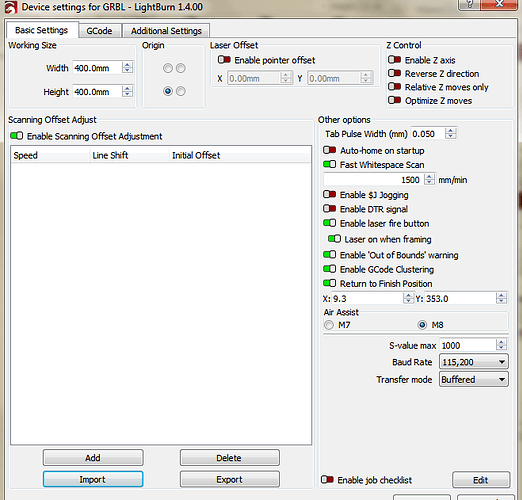Select top-left origin radio button
The width and height of the screenshot is (522, 500).
168,68
